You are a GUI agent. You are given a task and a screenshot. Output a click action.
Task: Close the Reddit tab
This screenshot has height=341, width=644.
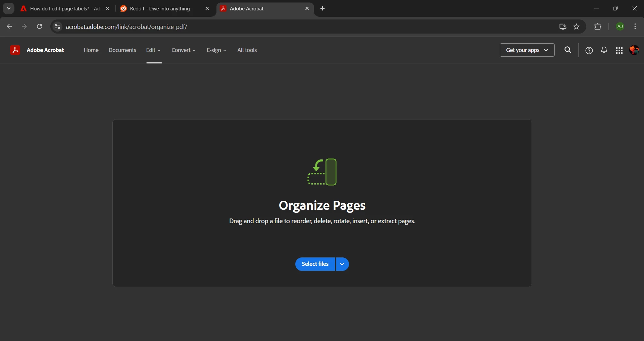(207, 9)
